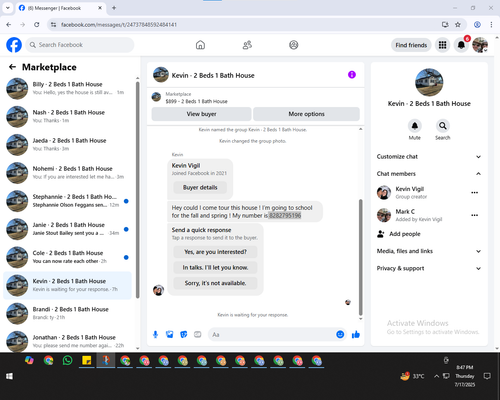Screen dimensions: 500x400
Task: Mute the chat with the bell icon
Action: point(415,126)
